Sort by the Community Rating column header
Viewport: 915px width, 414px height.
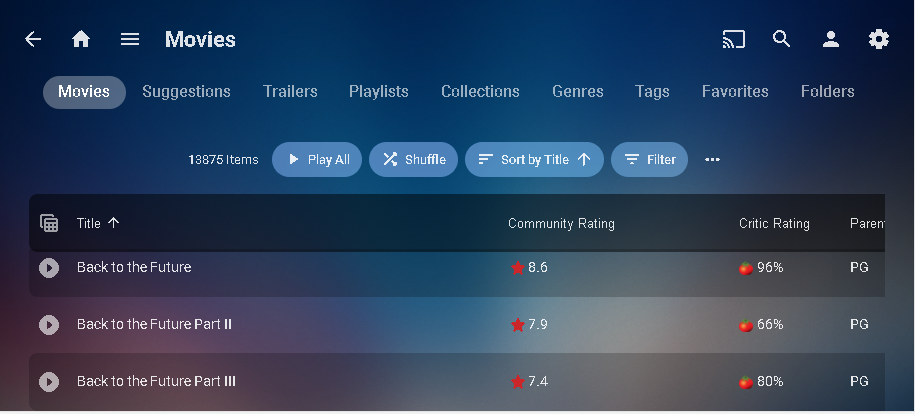(561, 224)
